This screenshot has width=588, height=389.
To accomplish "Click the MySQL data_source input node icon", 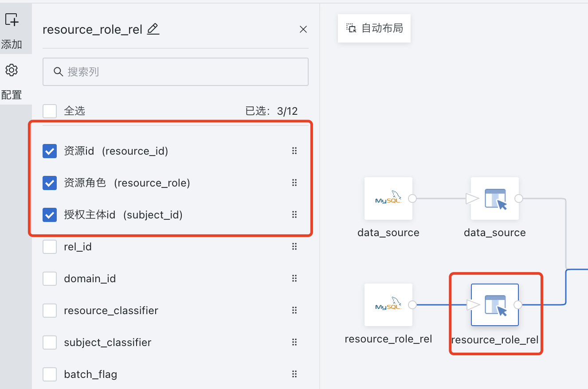I will 388,198.
